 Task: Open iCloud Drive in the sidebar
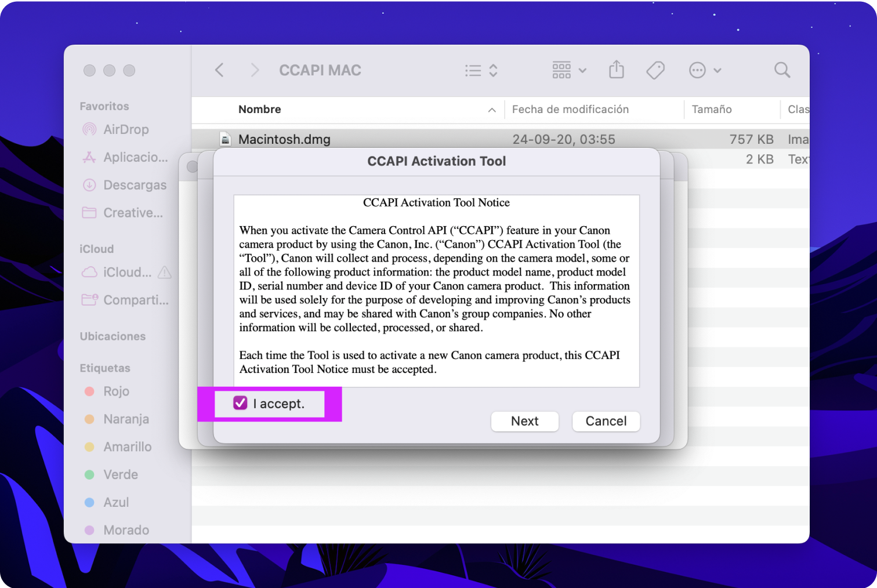(x=117, y=272)
